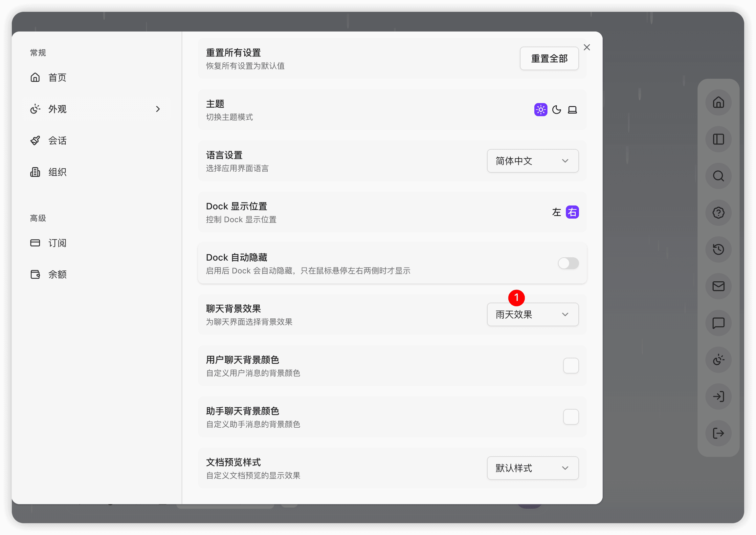
Task: Check the 助手聊天背景颜色 checkbox
Action: [571, 417]
